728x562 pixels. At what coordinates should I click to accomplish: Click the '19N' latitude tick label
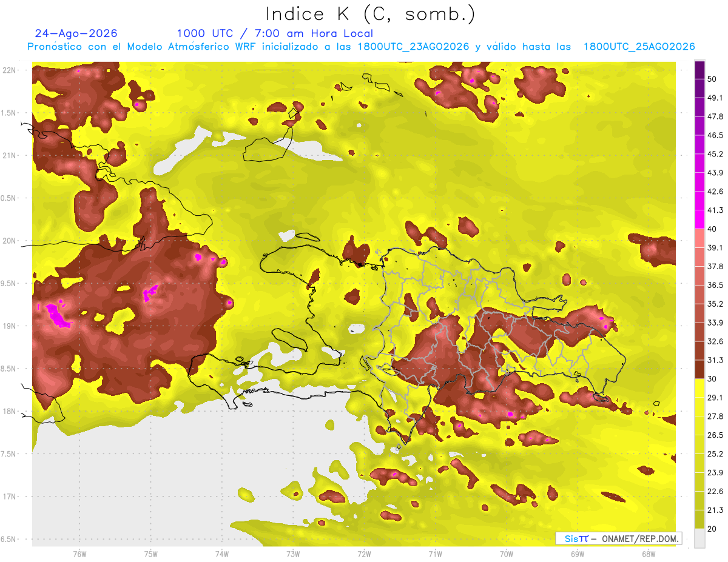tap(10, 326)
